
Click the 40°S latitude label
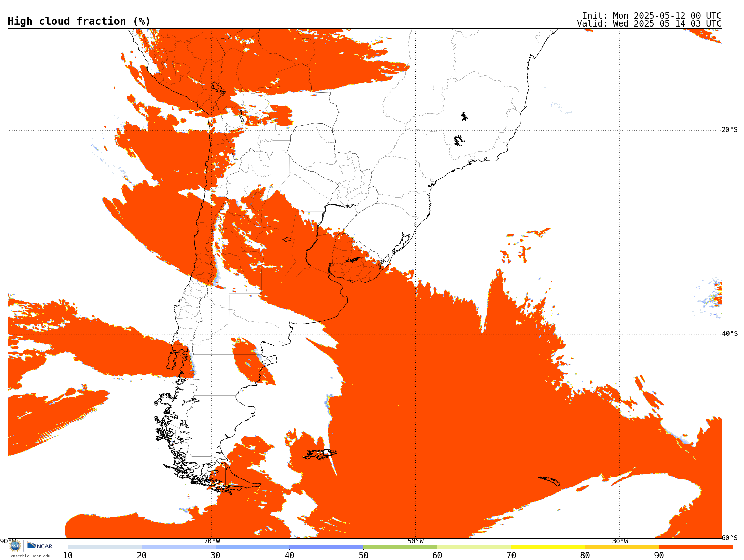click(x=730, y=334)
